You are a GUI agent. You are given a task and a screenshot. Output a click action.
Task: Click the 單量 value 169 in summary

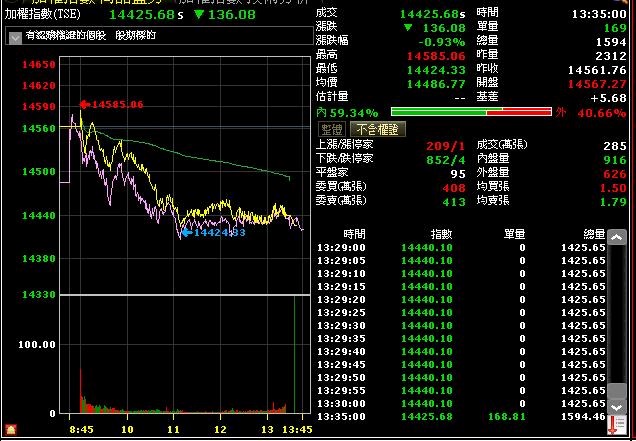point(615,28)
